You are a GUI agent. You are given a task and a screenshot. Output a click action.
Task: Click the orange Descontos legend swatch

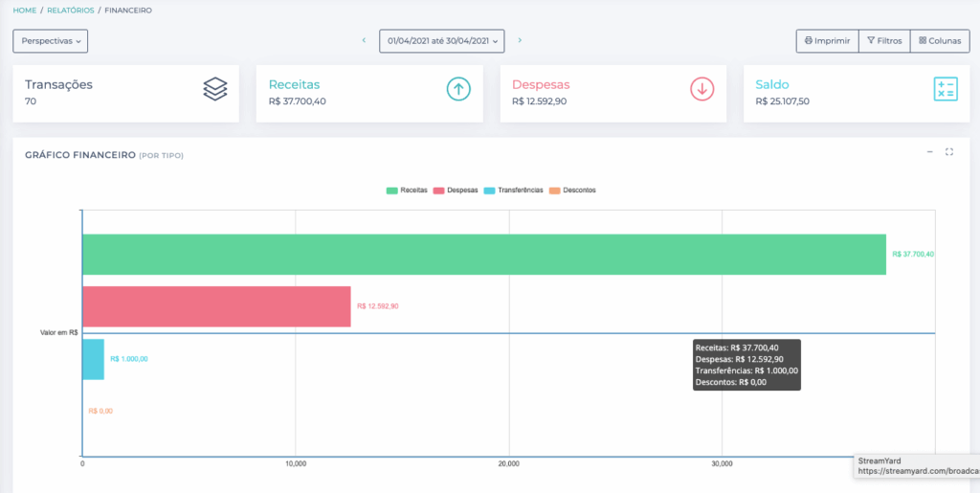pyautogui.click(x=555, y=190)
